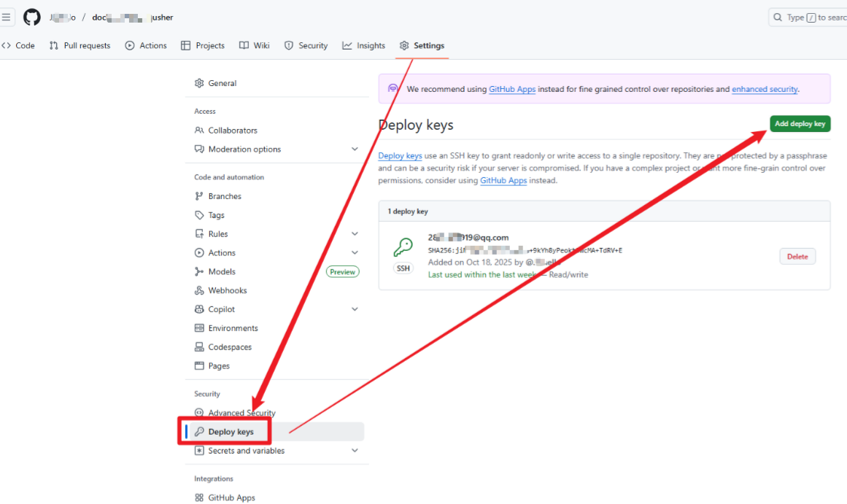The width and height of the screenshot is (847, 504).
Task: Click the deploy key title ending @qq.com
Action: click(468, 238)
